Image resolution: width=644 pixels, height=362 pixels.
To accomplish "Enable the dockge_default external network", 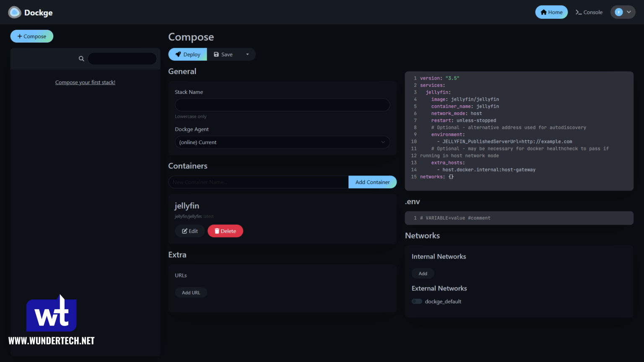I will point(417,301).
